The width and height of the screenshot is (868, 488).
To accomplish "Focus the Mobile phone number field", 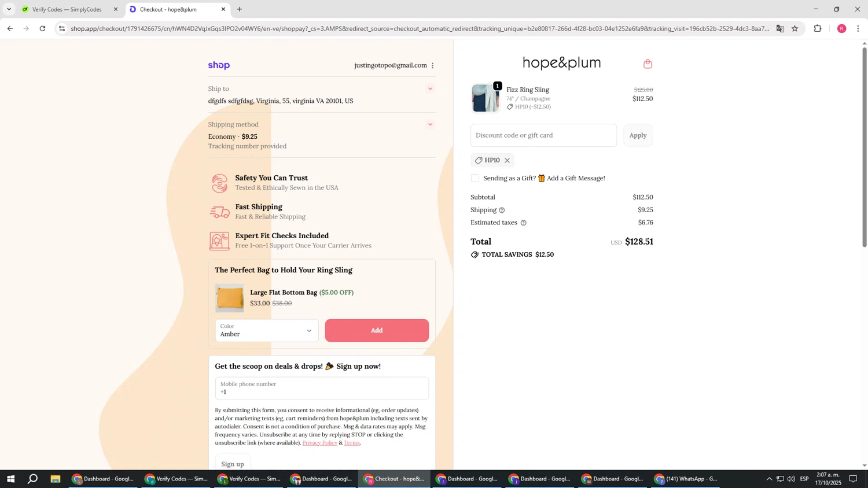I will click(x=322, y=389).
